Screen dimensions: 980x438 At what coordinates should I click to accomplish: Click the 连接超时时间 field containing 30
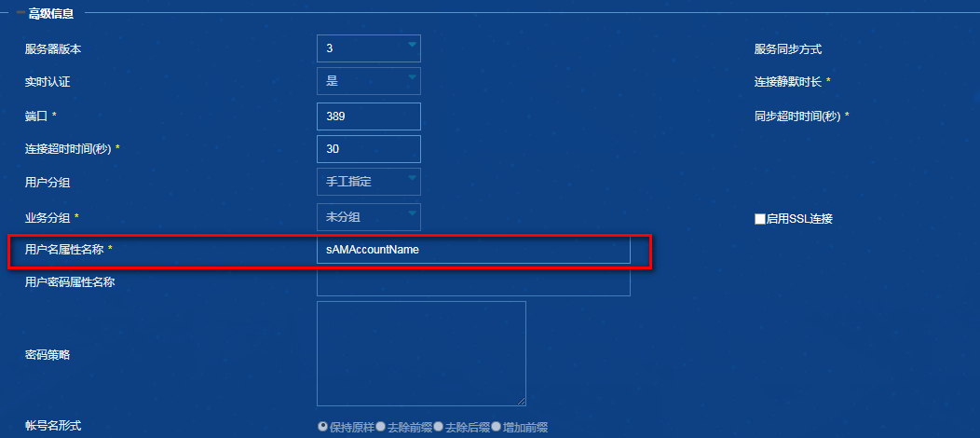pos(369,149)
